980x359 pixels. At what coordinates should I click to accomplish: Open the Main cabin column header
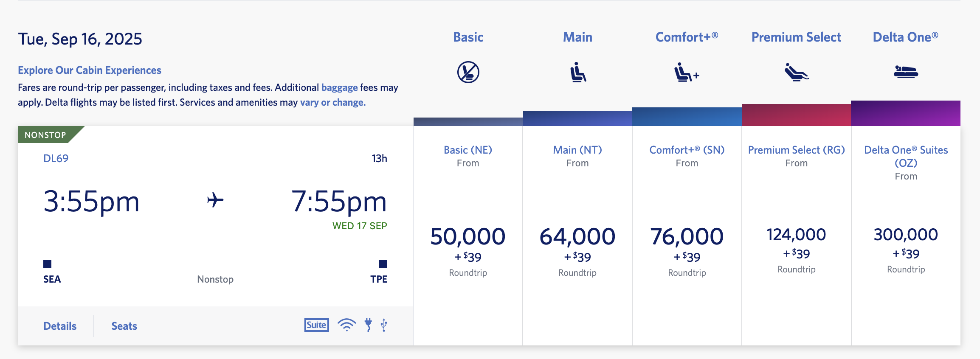tap(577, 37)
